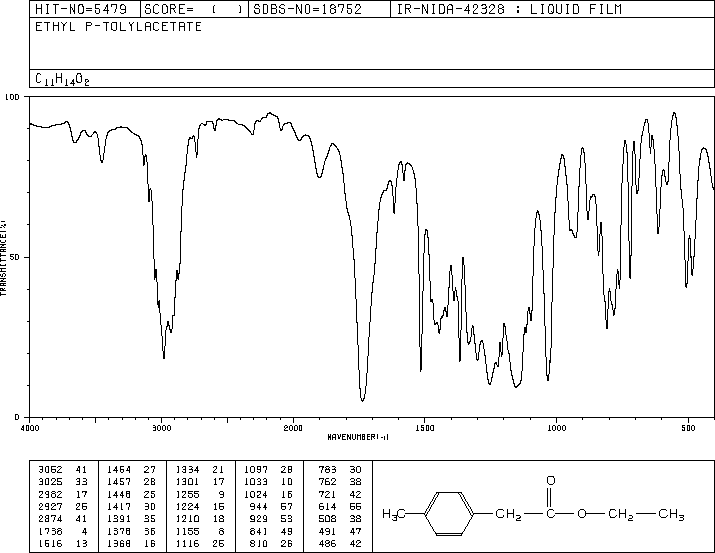Click the 100 label on the transmittance axis

coord(12,97)
